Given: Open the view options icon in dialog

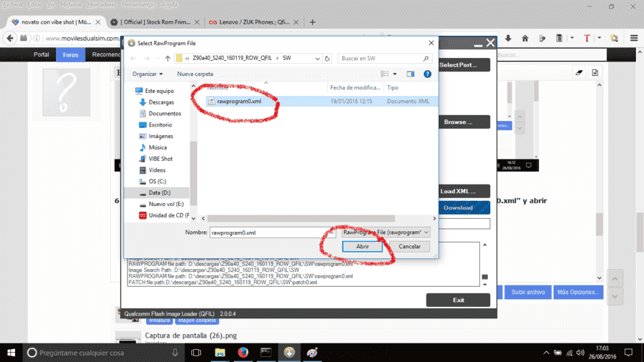Looking at the screenshot, I should tap(384, 74).
